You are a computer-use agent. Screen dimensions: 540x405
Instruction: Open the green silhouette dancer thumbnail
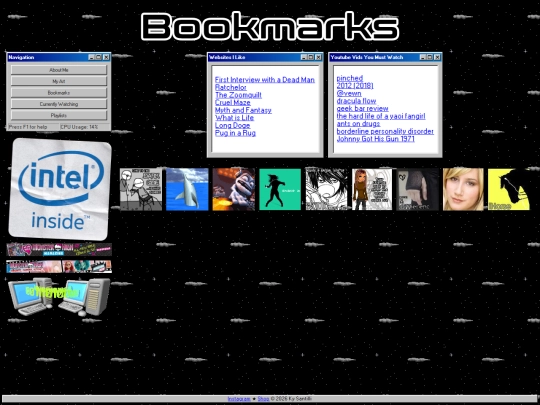[x=280, y=189]
